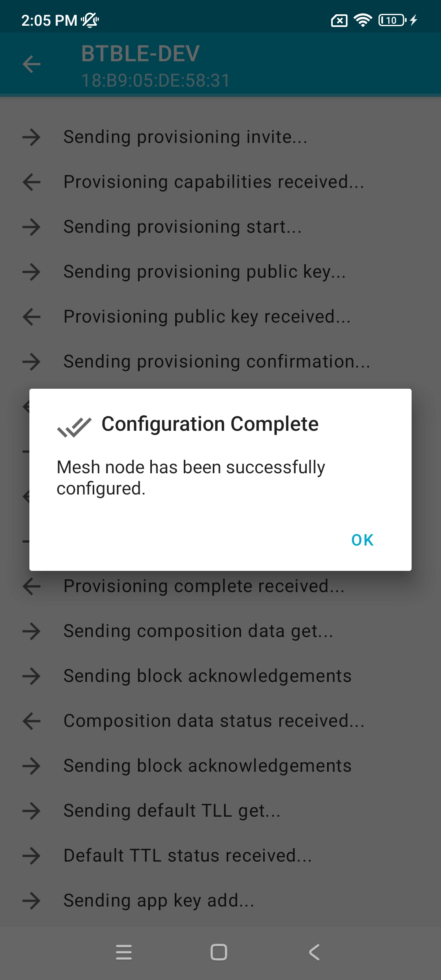This screenshot has width=441, height=980.
Task: Tap the arrow beside Provisioning public key received
Action: click(x=31, y=317)
